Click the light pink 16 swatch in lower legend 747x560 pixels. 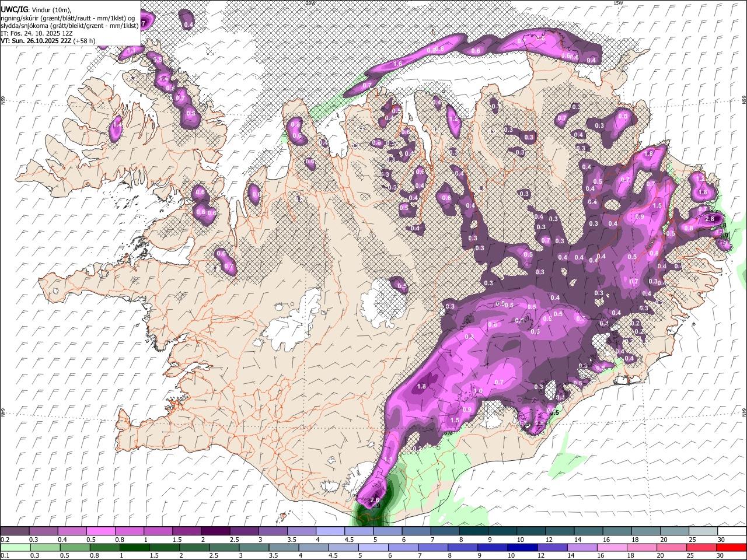(x=610, y=547)
